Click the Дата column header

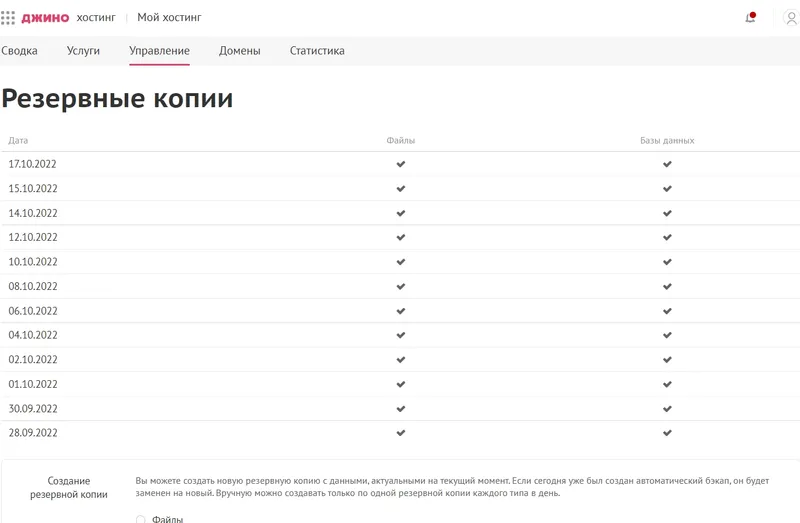[18, 140]
